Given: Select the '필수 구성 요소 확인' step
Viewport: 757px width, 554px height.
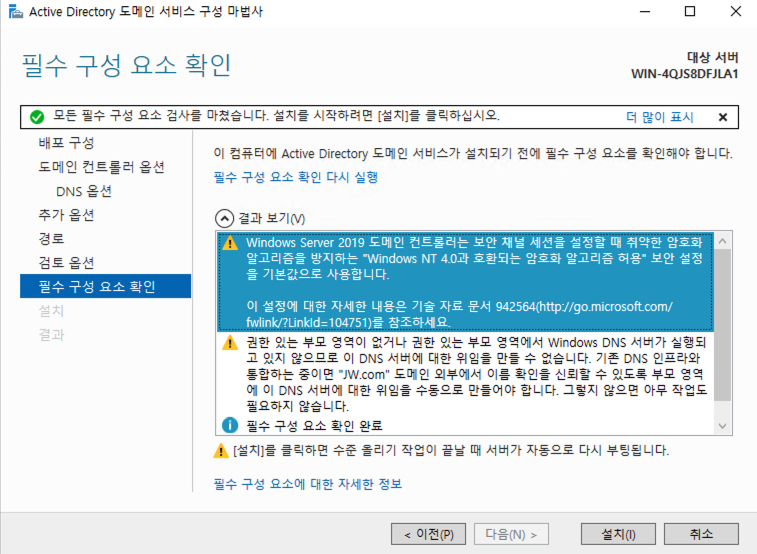Looking at the screenshot, I should pyautogui.click(x=106, y=286).
